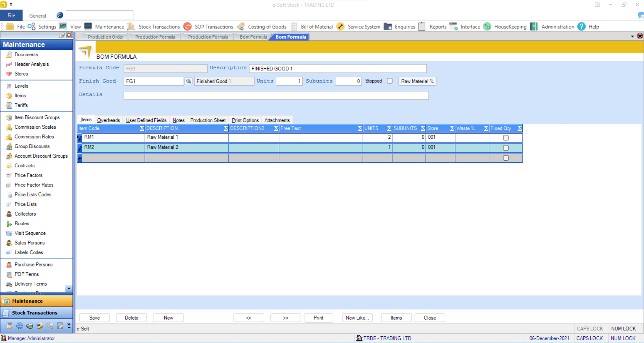This screenshot has width=644, height=343.
Task: Open the Overheads tab
Action: click(108, 120)
